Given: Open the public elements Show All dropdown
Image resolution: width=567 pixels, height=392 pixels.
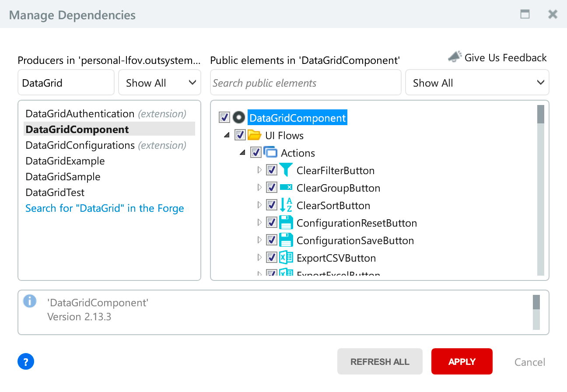Looking at the screenshot, I should click(477, 82).
